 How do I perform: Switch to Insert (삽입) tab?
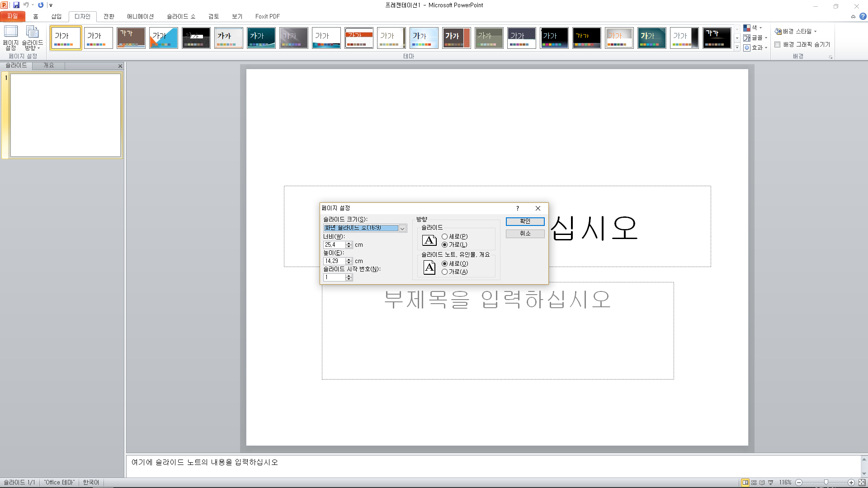tap(56, 16)
